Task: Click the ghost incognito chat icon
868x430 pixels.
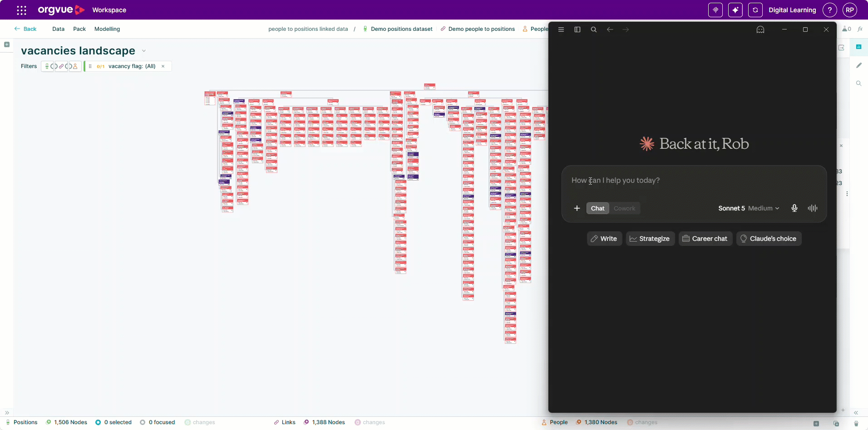Action: pyautogui.click(x=760, y=29)
